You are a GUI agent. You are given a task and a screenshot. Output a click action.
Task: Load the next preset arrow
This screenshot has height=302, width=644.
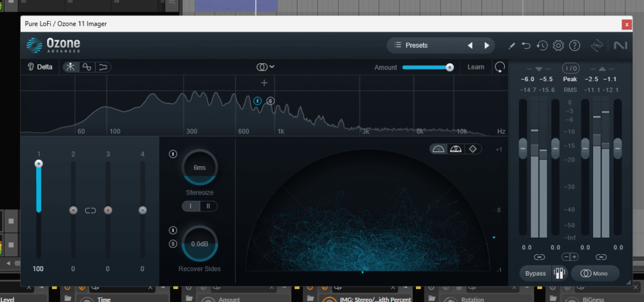pyautogui.click(x=487, y=46)
